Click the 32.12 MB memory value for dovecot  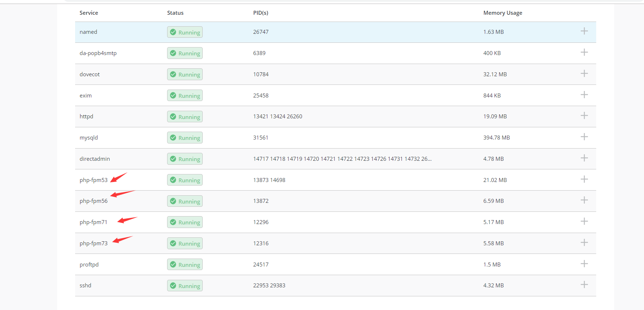(495, 74)
